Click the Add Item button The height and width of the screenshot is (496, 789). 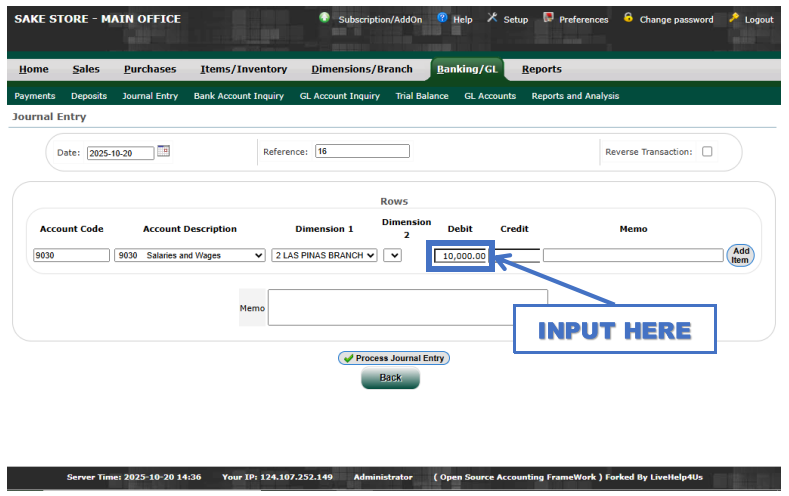click(740, 256)
